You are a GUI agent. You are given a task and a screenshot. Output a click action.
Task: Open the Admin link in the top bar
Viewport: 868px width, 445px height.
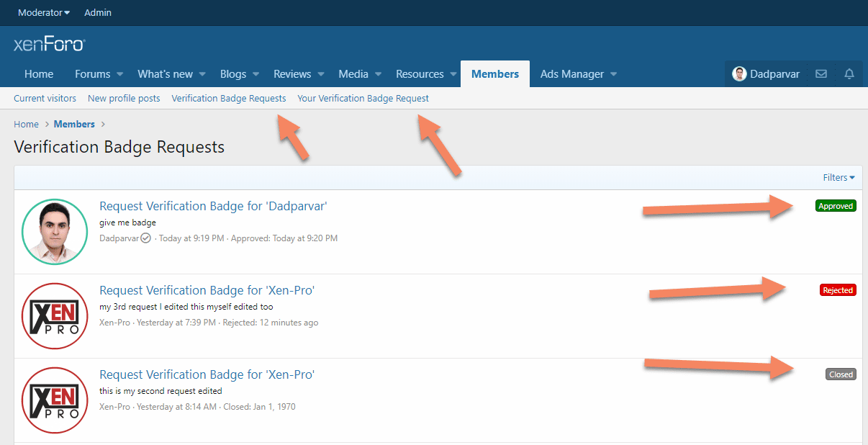(x=98, y=13)
